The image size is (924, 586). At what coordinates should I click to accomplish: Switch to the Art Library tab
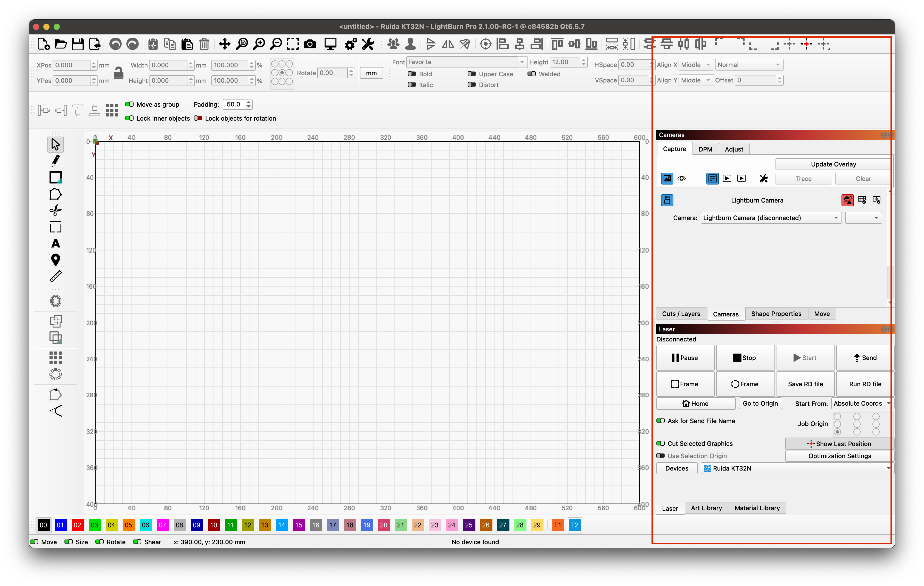706,508
